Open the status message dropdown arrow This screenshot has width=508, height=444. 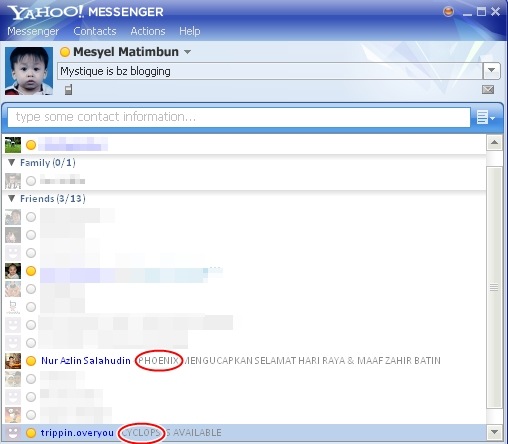pyautogui.click(x=491, y=70)
